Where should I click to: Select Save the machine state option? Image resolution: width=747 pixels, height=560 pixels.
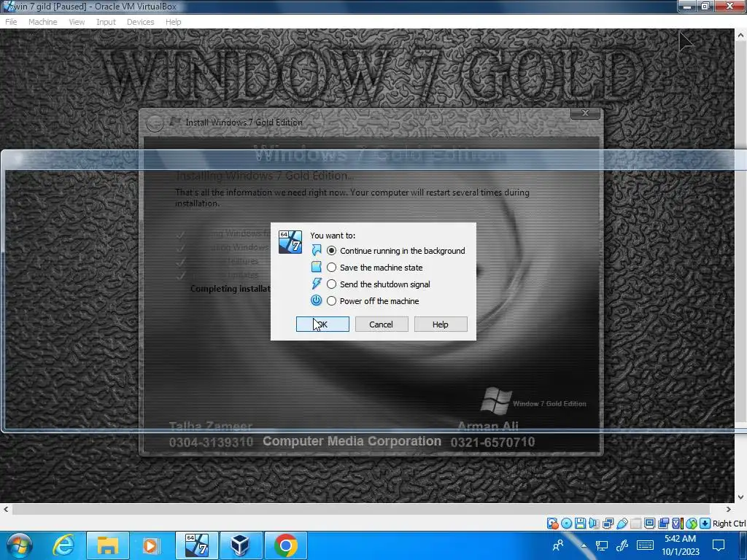pos(374,268)
